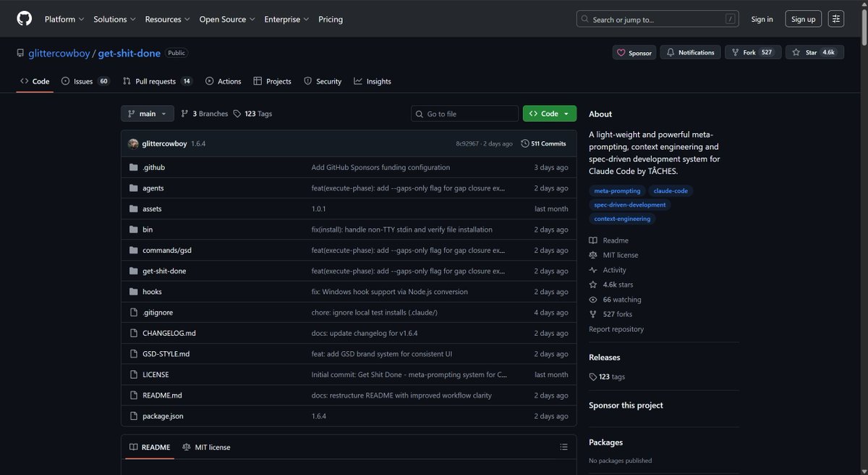Image resolution: width=868 pixels, height=475 pixels.
Task: Sign in to GitHub
Action: click(x=762, y=20)
